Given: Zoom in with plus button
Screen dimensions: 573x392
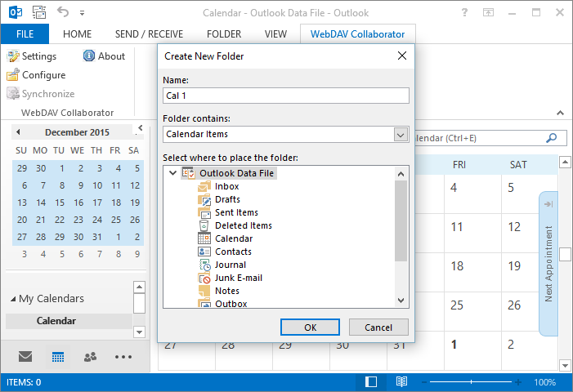Looking at the screenshot, I should click(x=518, y=382).
